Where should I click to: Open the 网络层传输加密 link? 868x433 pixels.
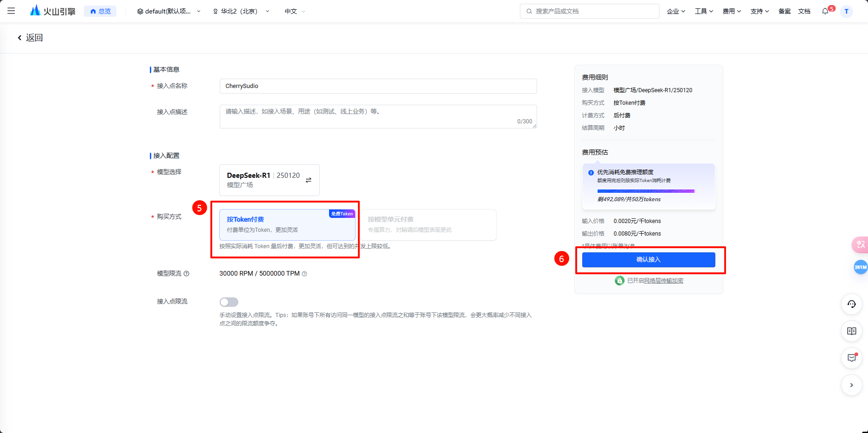pyautogui.click(x=664, y=281)
